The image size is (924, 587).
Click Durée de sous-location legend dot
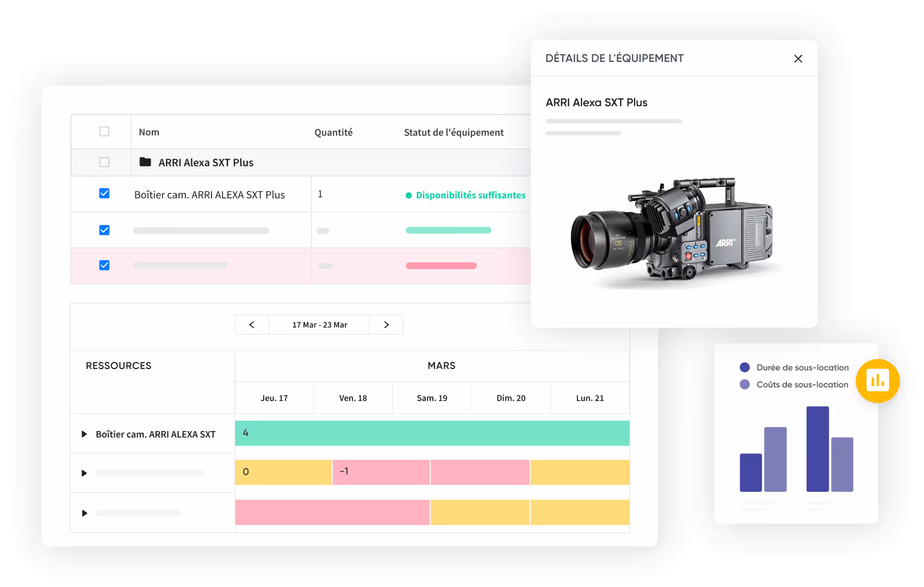pyautogui.click(x=745, y=367)
